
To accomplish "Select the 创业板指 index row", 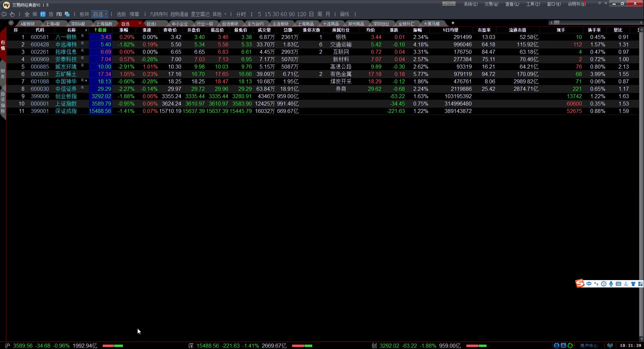I will [322, 96].
